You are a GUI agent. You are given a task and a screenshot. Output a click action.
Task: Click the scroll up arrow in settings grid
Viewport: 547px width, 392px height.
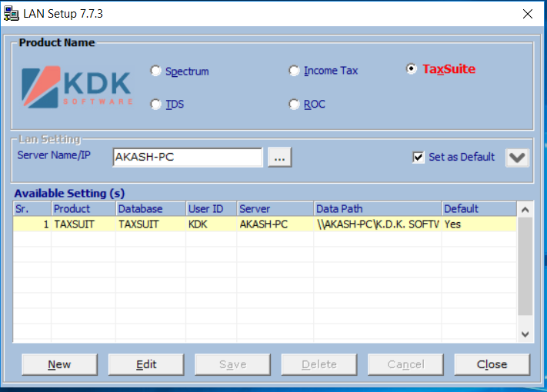click(x=525, y=209)
